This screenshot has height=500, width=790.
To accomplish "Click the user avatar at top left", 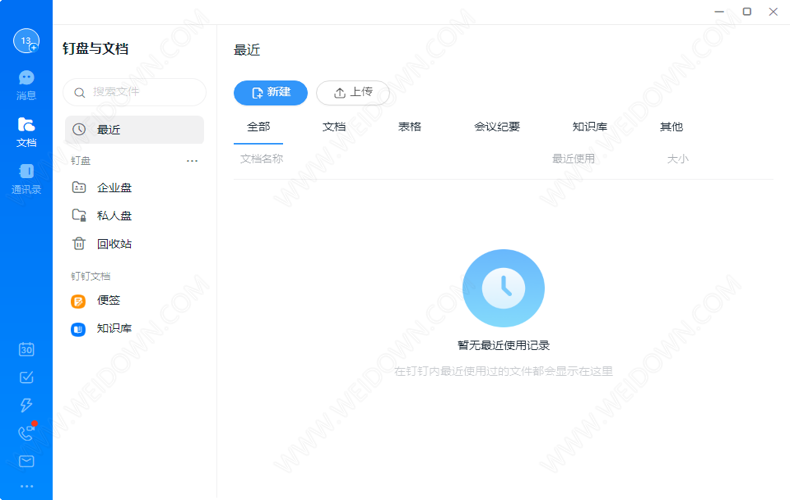I will (x=25, y=41).
